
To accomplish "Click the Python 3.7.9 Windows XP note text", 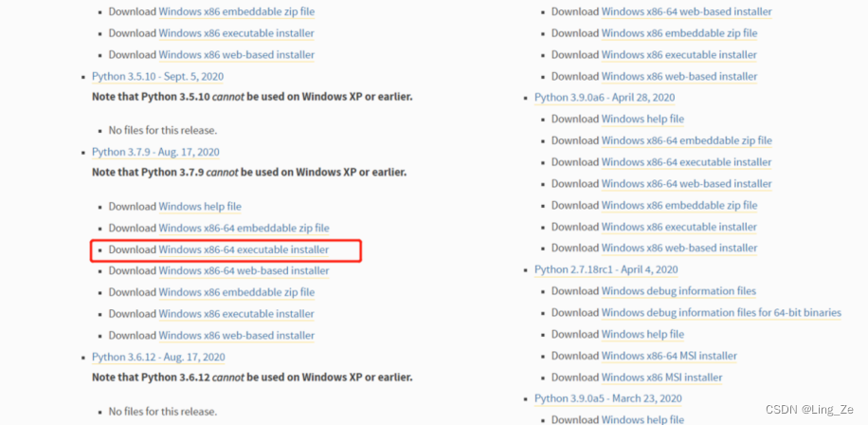I will [x=249, y=172].
